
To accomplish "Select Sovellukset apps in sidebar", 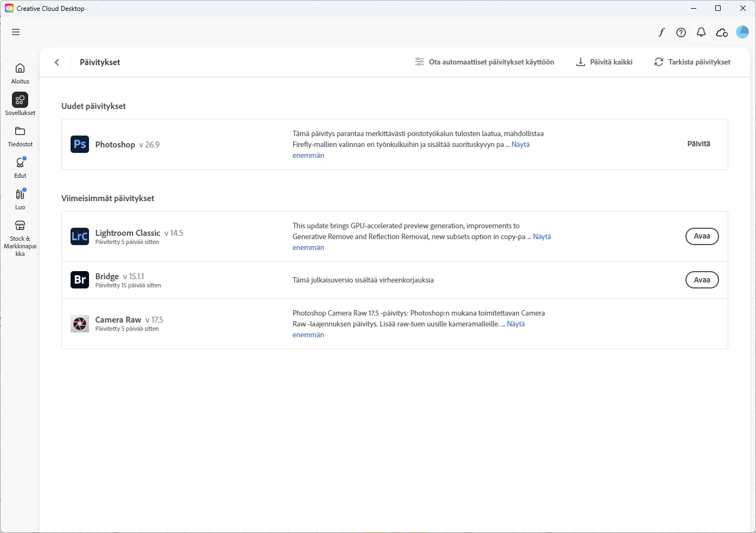I will point(20,104).
